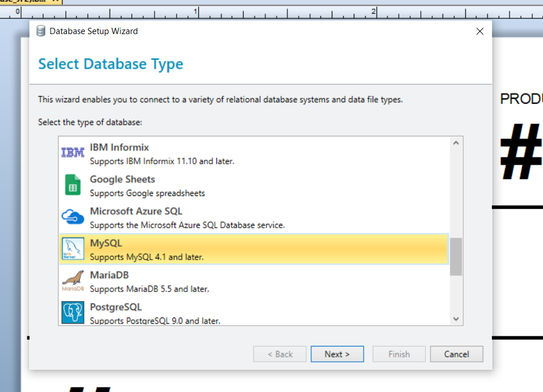Select the IBM Informix logo icon
The height and width of the screenshot is (392, 543).
(x=73, y=153)
